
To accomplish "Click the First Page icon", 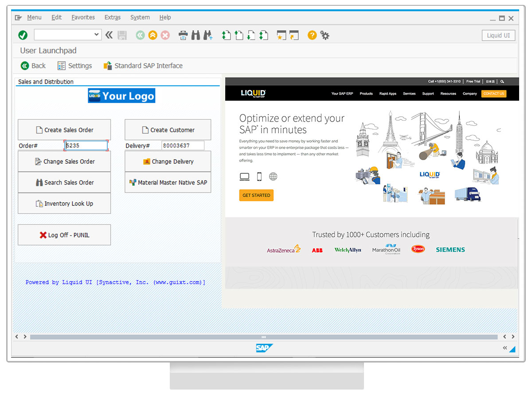I will (227, 35).
